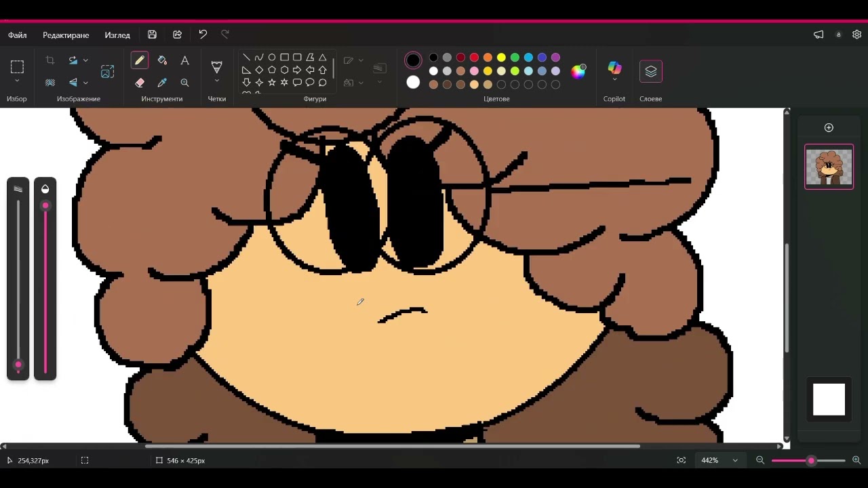This screenshot has height=488, width=868.
Task: Select the Magnifier tool
Action: (x=184, y=83)
